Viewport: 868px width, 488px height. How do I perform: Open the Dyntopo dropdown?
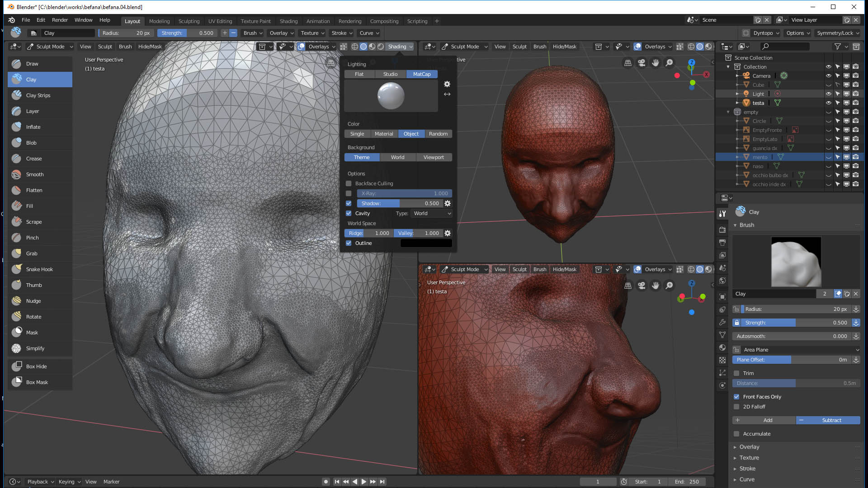click(x=766, y=33)
